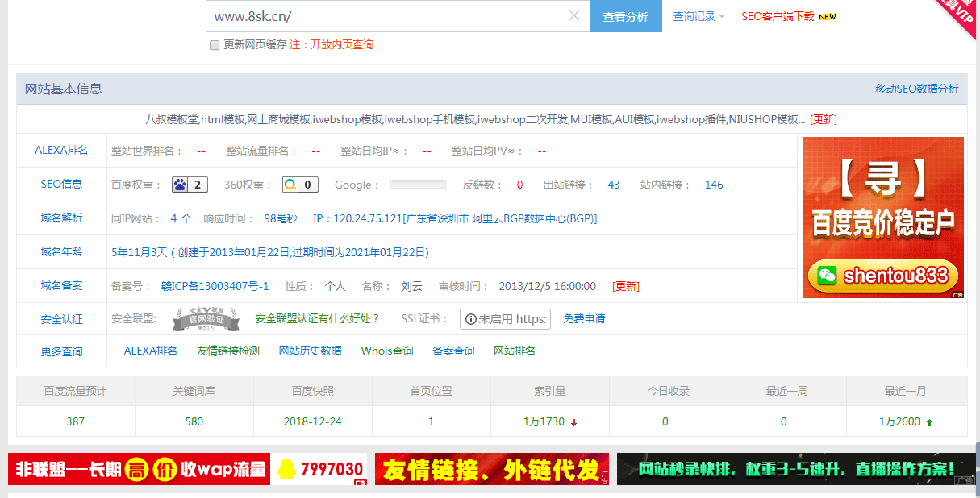Viewport: 980px width, 498px height.
Task: Click the 关键词库 column header
Action: pyautogui.click(x=194, y=391)
